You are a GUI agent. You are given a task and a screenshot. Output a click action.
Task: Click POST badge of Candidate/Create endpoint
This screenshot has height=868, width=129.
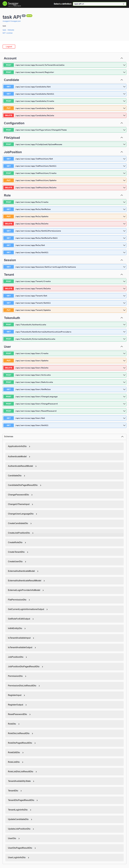click(x=9, y=101)
